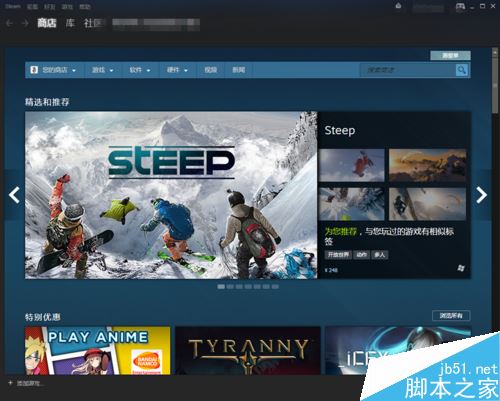Open the 视频 store section
500x401 pixels.
pos(211,70)
